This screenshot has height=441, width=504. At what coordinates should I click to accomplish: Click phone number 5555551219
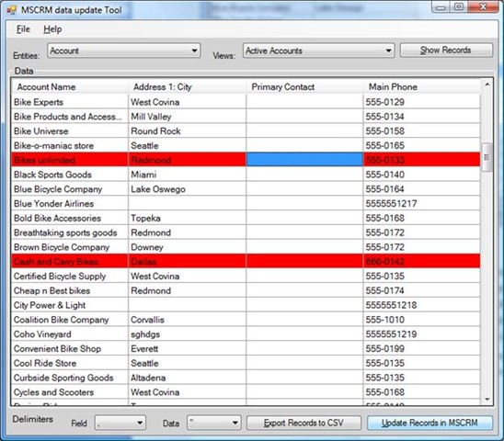(x=422, y=334)
